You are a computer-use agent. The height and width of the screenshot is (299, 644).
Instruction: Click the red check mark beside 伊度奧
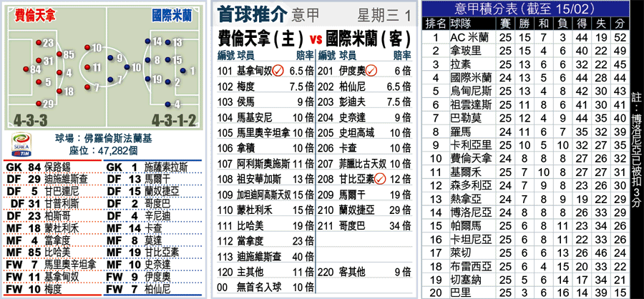371,71
